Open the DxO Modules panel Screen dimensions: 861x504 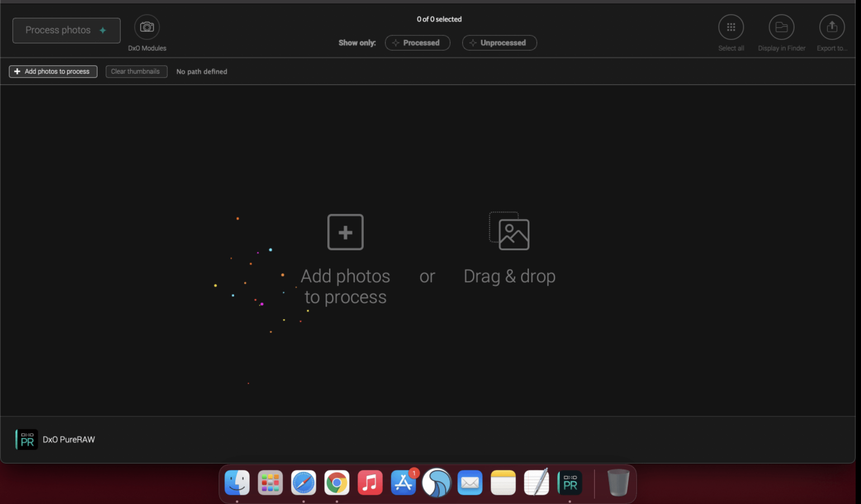pos(147,27)
